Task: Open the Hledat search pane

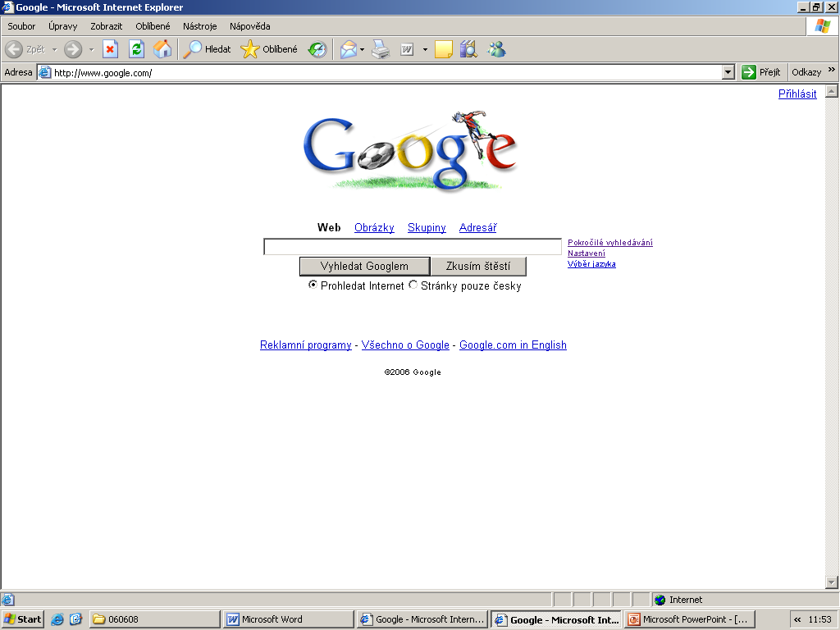Action: (x=208, y=49)
